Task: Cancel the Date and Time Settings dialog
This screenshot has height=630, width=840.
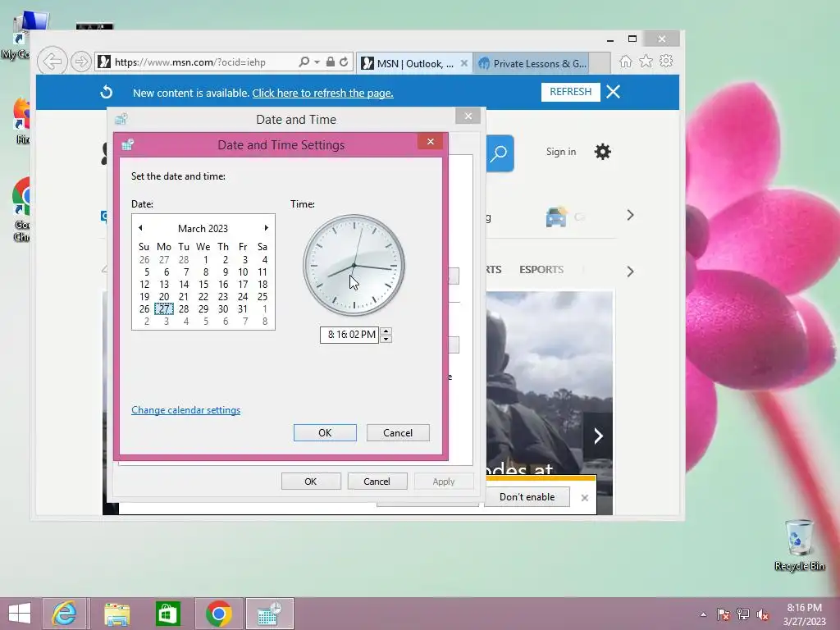Action: [x=398, y=433]
